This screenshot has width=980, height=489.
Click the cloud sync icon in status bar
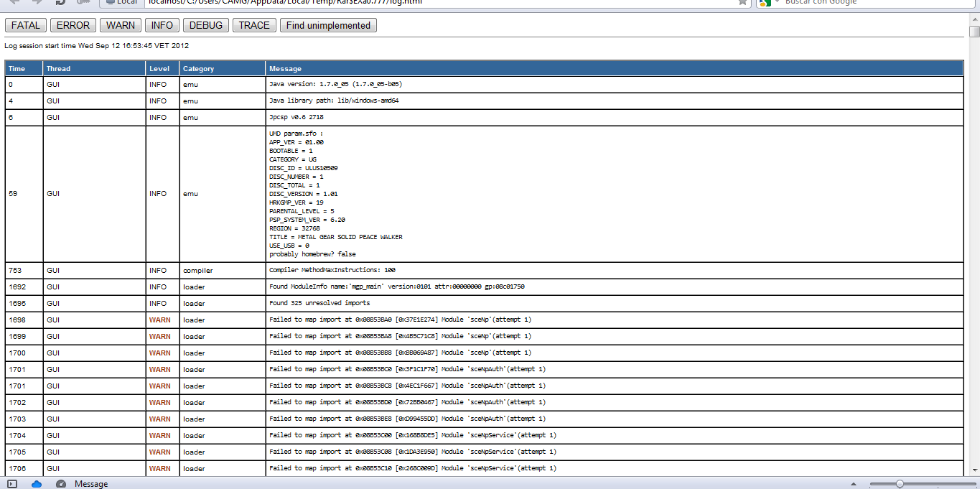click(x=37, y=484)
